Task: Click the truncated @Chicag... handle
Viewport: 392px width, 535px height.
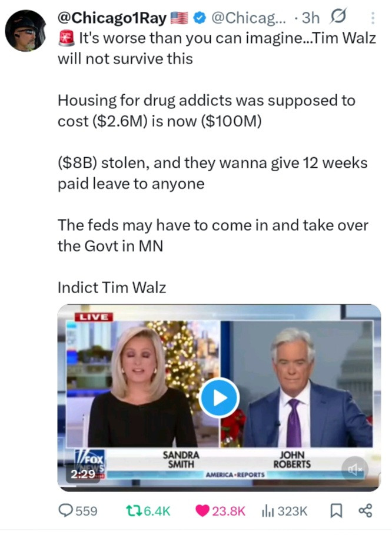Action: (x=245, y=18)
